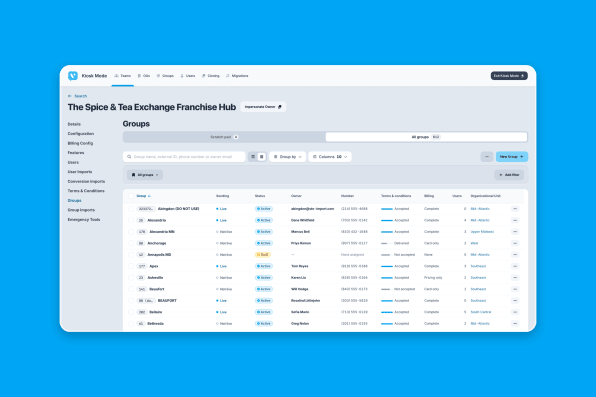Image resolution: width=596 pixels, height=397 pixels.
Task: Open the Orgs tab
Action: pos(144,76)
